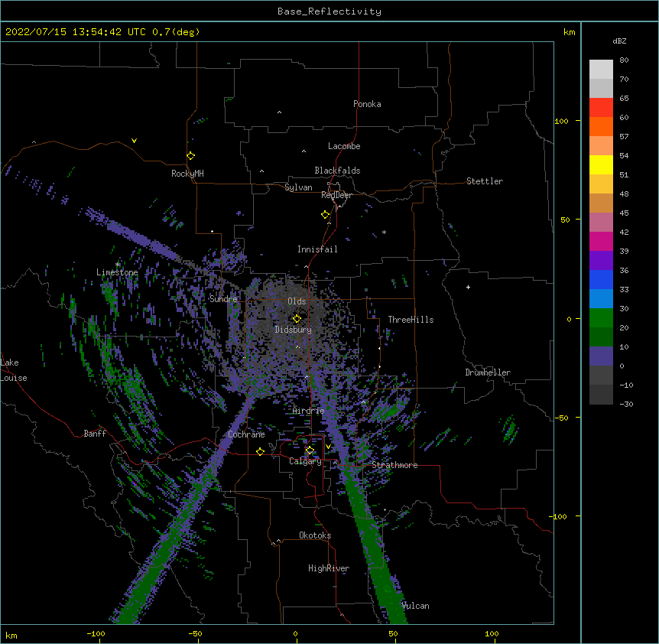Select the Vulcan label
This screenshot has width=659, height=644.
[x=415, y=606]
